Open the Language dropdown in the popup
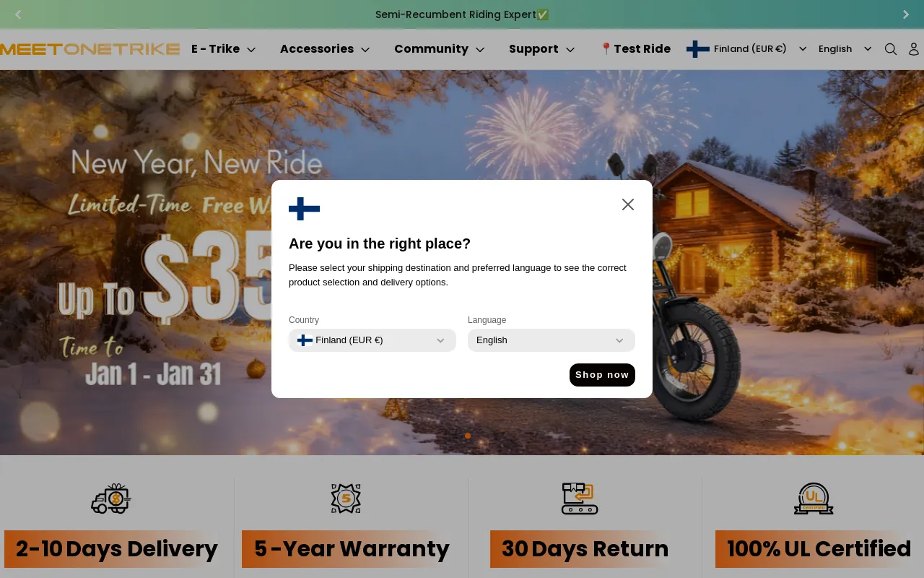924x578 pixels. 552,340
